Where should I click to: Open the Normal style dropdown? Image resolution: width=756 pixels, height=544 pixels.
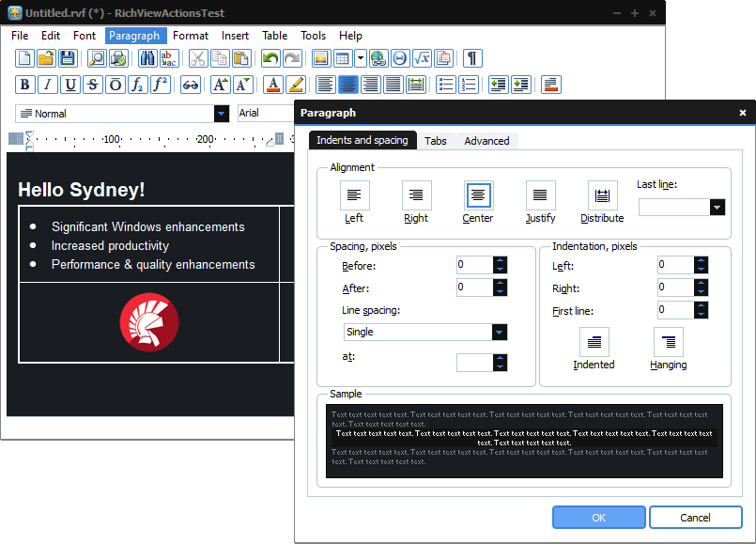tap(221, 113)
